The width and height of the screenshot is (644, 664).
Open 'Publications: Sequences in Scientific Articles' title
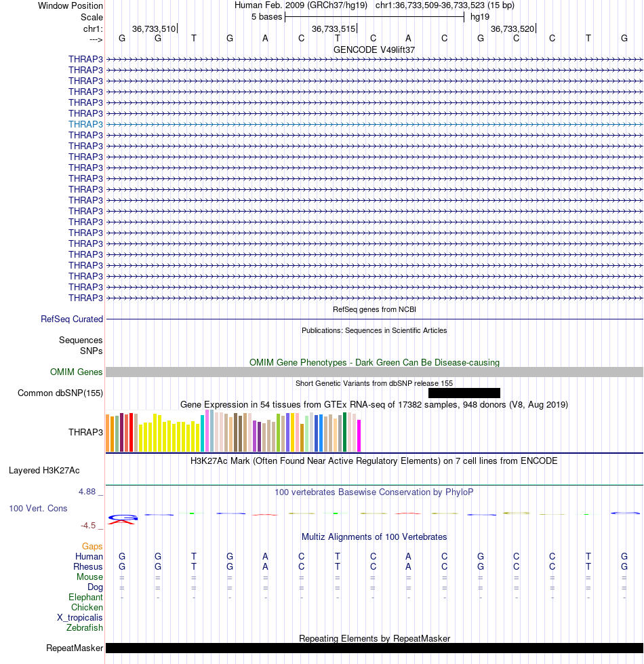pyautogui.click(x=374, y=330)
